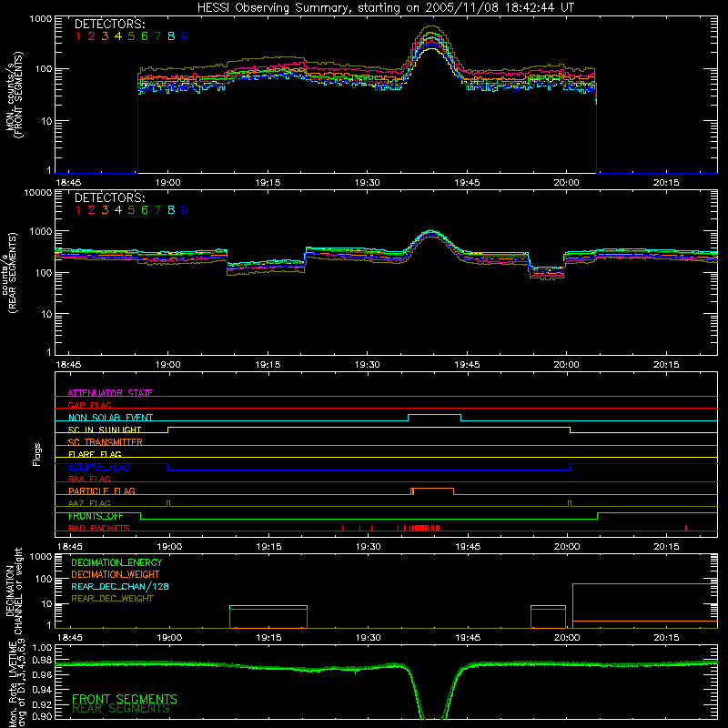Select the BAD_PACKETS flag label
Viewport: 728px width, 728px height.
[99, 528]
